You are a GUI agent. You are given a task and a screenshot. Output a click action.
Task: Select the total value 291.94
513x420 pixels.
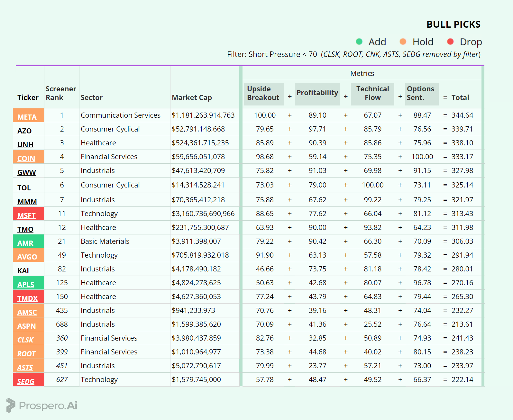462,255
